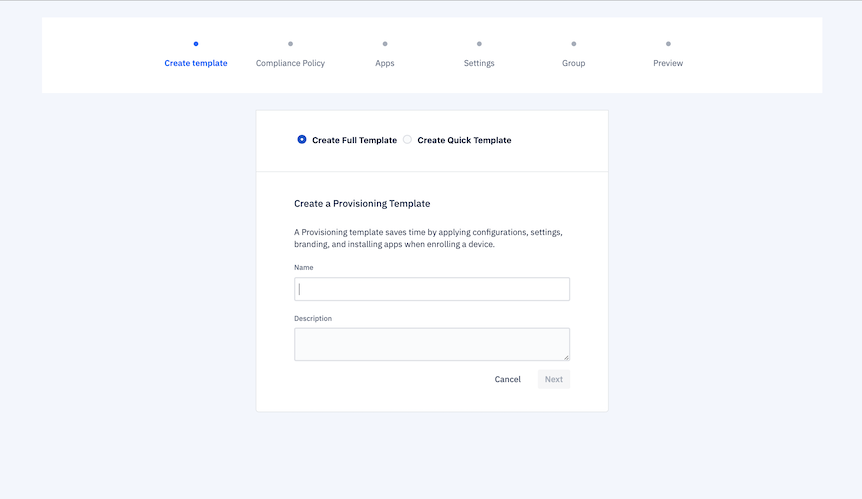Screen dimensions: 862x499
Task: Choose the Create Quick Template option
Action: 407,140
